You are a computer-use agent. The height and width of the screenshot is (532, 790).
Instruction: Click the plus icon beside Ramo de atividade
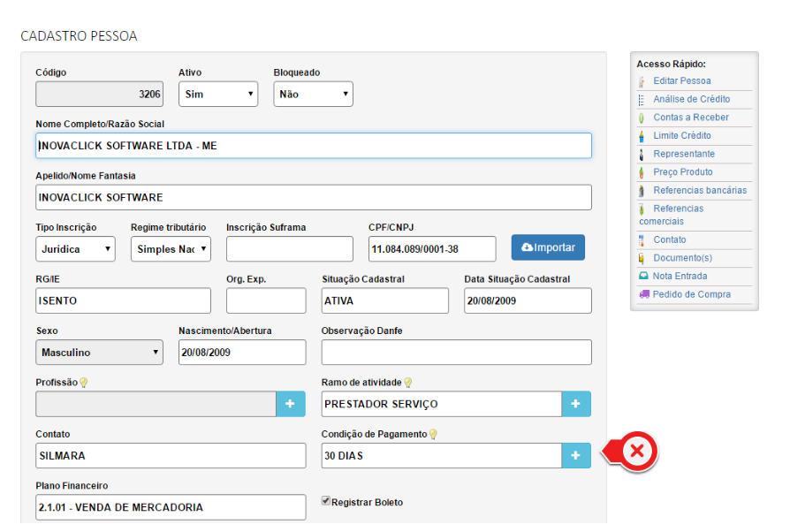(576, 404)
